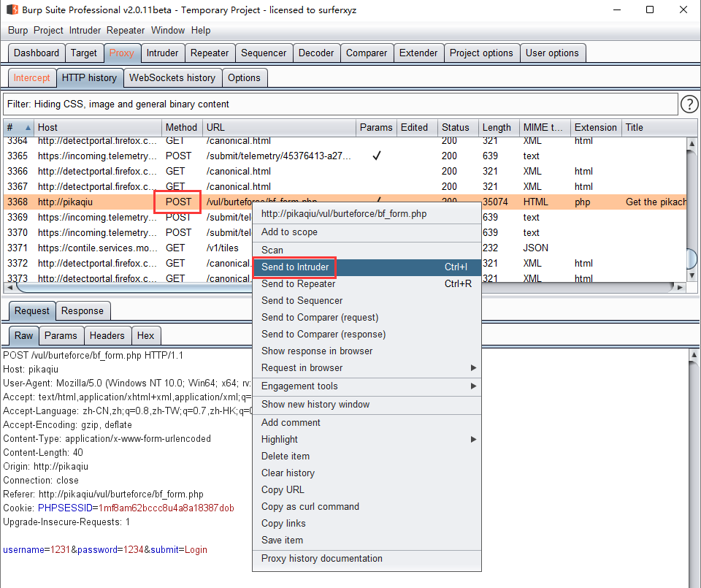Sort table by Extension column header
The image size is (701, 588).
point(596,127)
